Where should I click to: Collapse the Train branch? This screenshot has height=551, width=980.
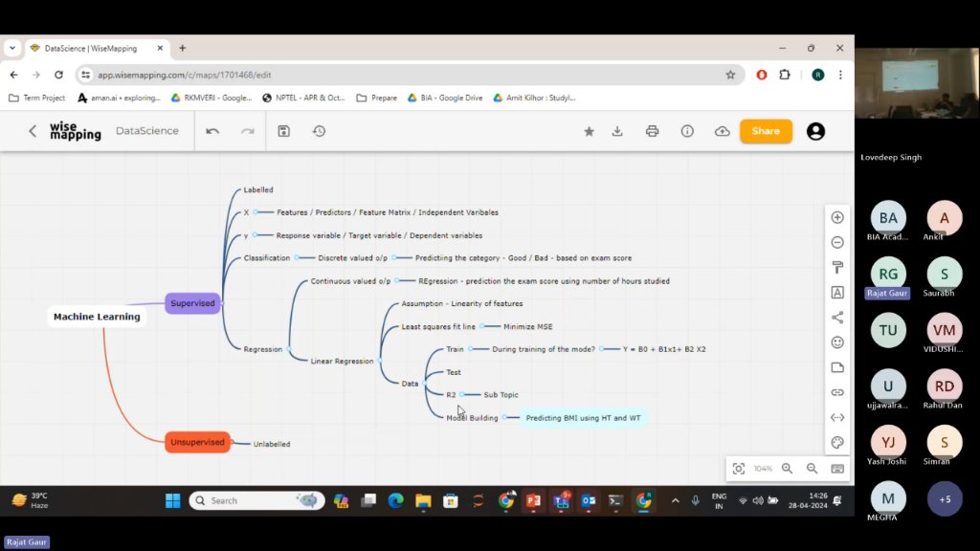[x=470, y=349]
